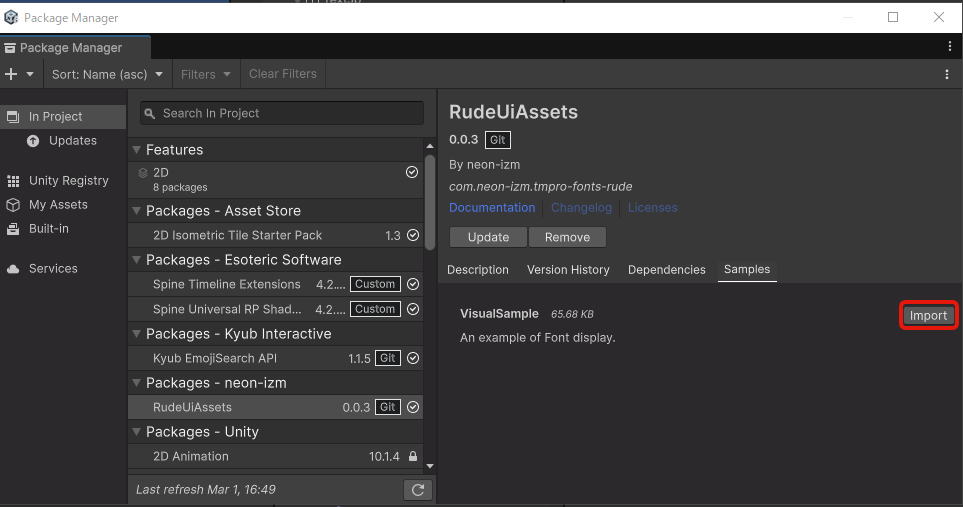
Task: Collapse the Packages - Unity group
Action: click(x=136, y=432)
